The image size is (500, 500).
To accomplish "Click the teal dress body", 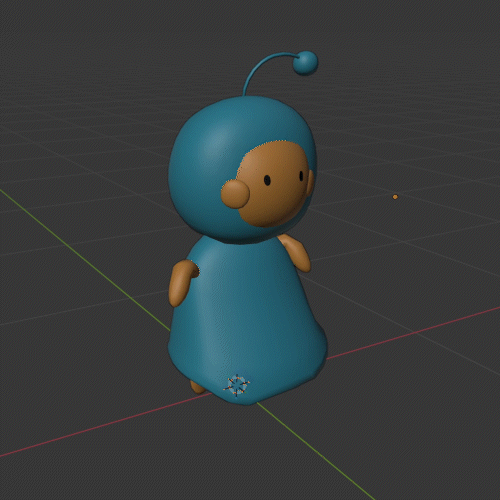I will (247, 320).
